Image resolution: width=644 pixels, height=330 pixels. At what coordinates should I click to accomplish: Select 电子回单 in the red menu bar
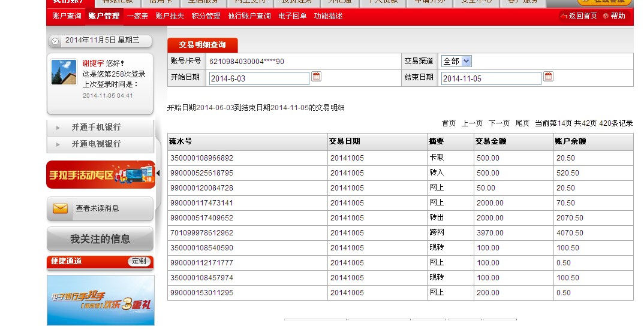(x=293, y=16)
